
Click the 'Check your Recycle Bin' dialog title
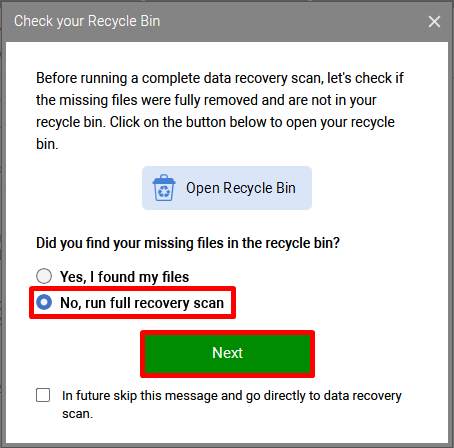[87, 21]
